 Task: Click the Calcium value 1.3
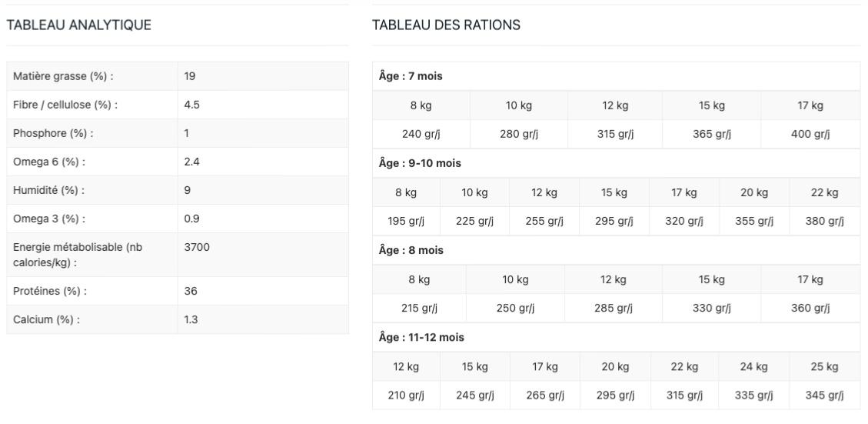191,319
